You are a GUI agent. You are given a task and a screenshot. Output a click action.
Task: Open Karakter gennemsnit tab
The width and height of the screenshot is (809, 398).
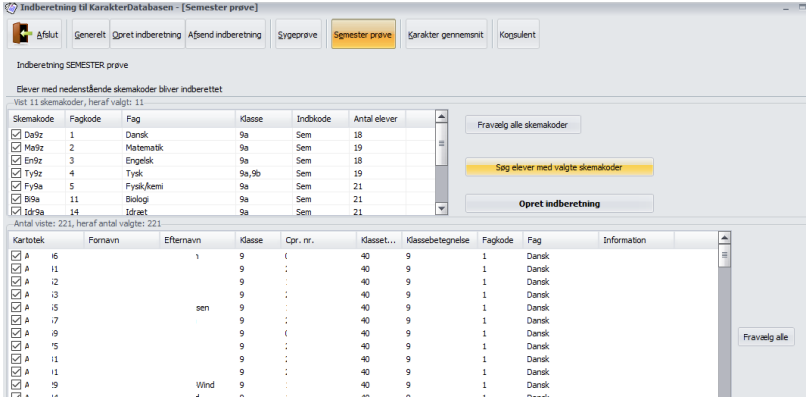pos(446,35)
